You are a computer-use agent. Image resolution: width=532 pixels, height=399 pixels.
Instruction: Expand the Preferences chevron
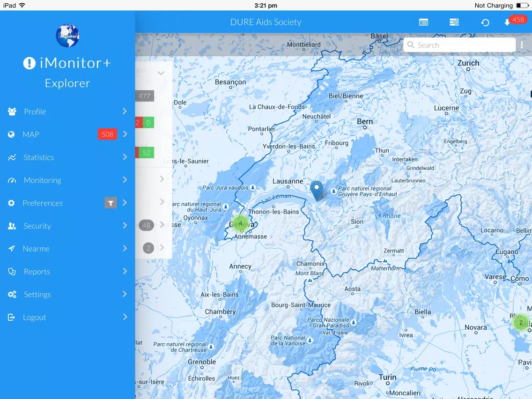tap(125, 203)
